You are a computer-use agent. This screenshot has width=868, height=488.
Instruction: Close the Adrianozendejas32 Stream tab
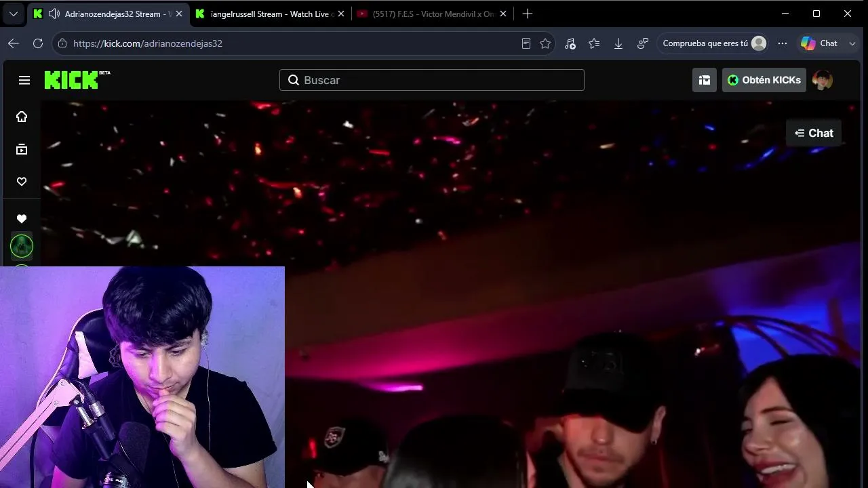(179, 14)
